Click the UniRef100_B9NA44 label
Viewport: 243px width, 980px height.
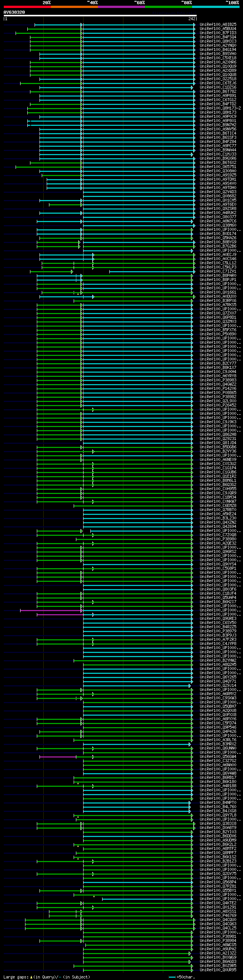click(x=218, y=150)
